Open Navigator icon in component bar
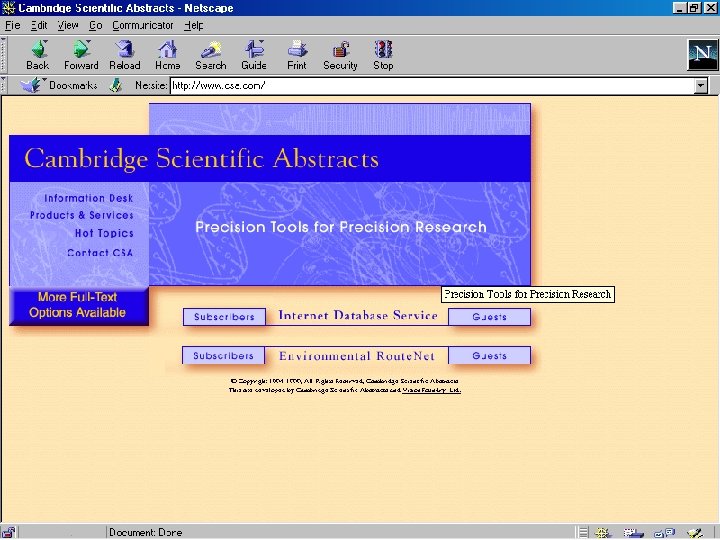 (602, 533)
